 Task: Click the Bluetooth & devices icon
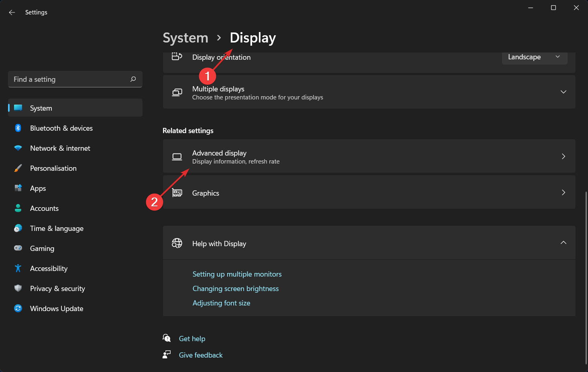coord(18,128)
